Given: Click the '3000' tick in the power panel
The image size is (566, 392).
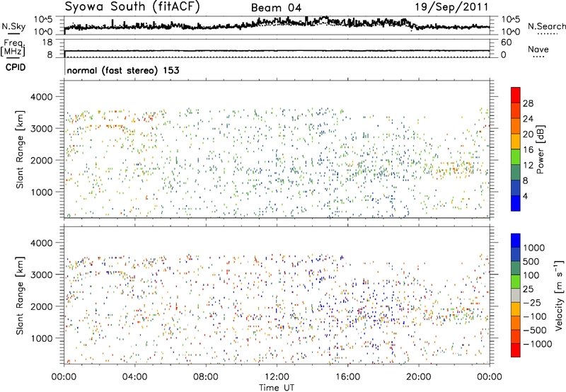Looking at the screenshot, I should [x=41, y=129].
